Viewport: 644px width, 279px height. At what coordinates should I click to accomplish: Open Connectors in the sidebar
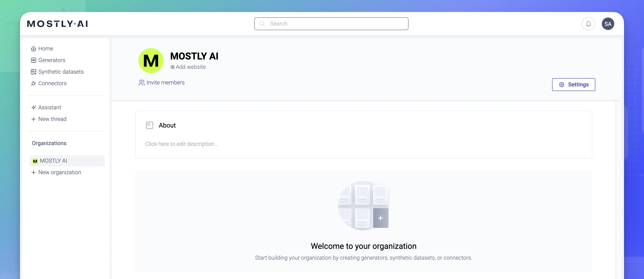coord(49,83)
